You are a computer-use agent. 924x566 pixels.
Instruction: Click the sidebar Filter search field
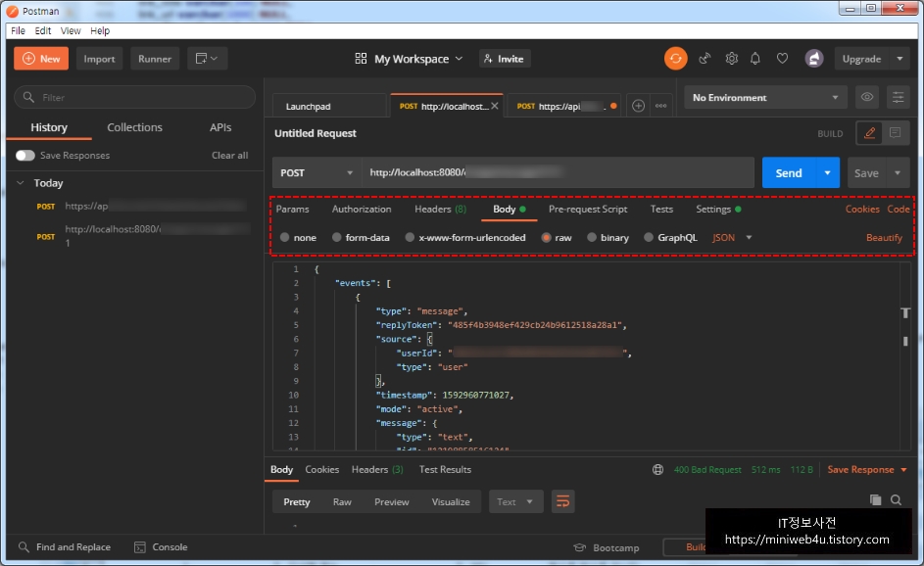135,97
